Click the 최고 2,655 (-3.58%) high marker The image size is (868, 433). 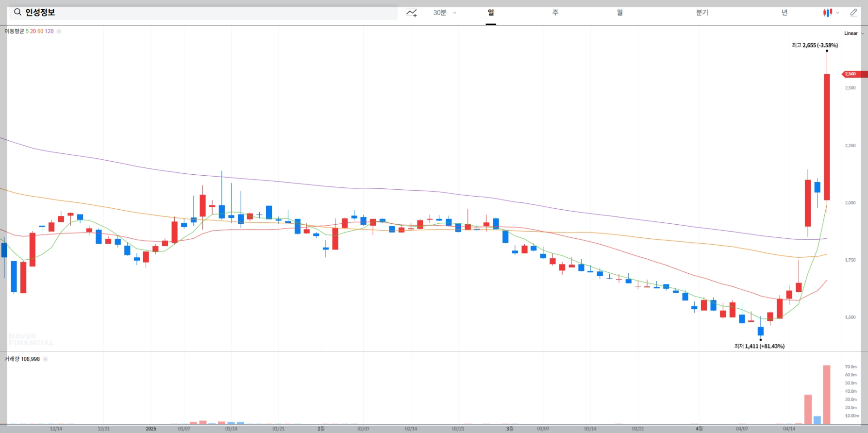pyautogui.click(x=815, y=45)
